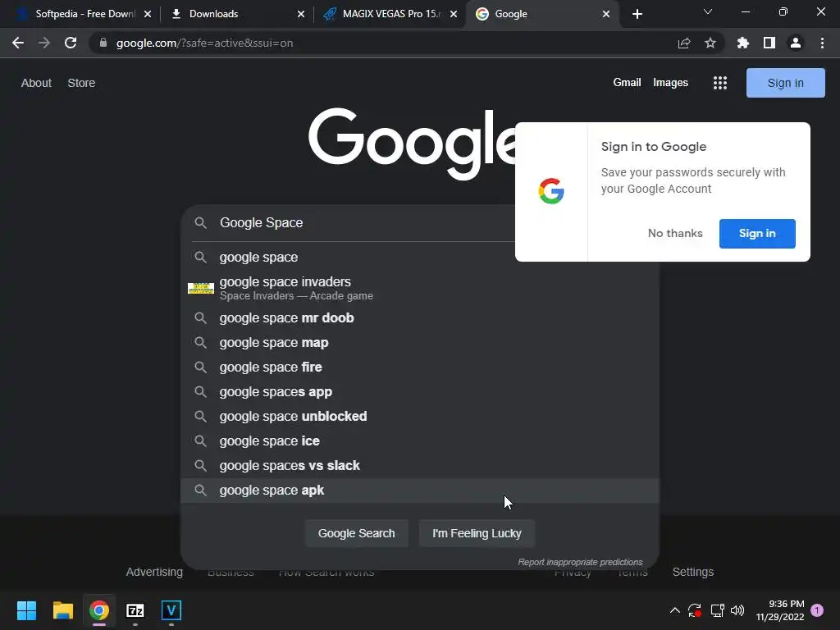
Task: Open the Windows Start menu
Action: tap(26, 610)
